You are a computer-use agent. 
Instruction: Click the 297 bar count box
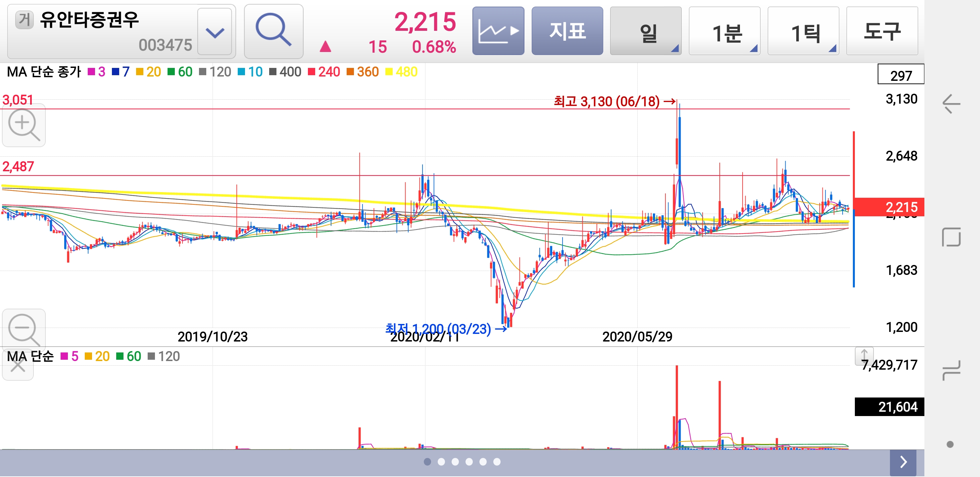[x=901, y=75]
